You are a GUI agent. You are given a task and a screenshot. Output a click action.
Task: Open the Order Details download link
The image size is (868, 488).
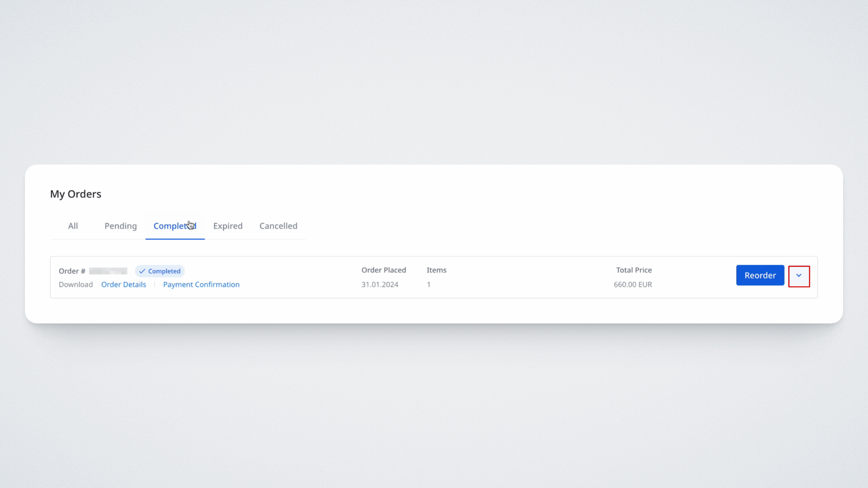click(x=123, y=285)
